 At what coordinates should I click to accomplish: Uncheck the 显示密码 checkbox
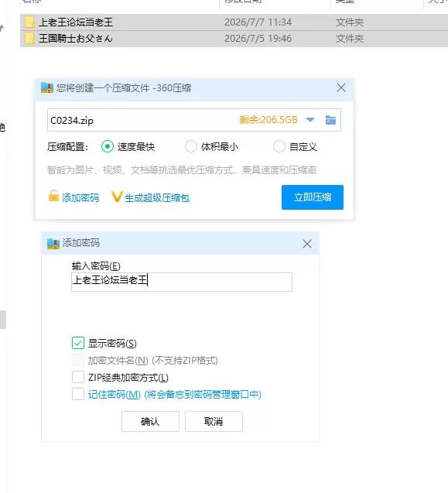click(78, 343)
